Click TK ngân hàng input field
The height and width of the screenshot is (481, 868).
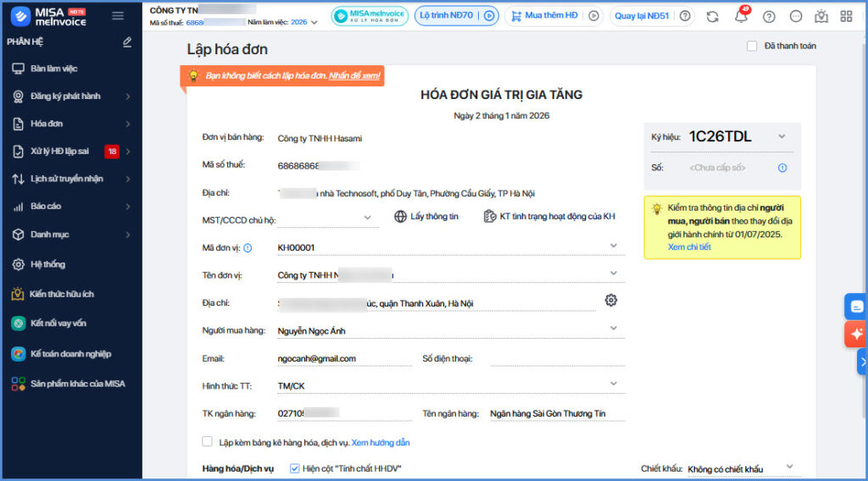[344, 413]
